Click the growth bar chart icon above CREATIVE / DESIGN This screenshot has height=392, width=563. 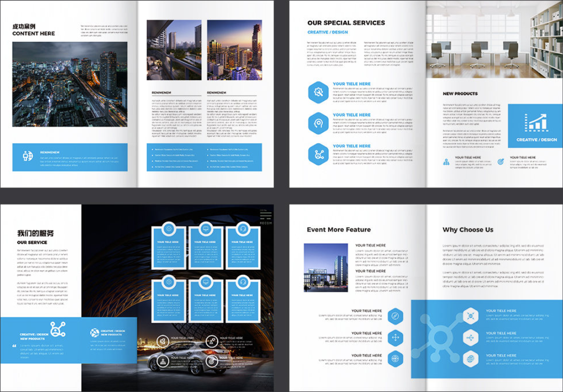pos(535,122)
